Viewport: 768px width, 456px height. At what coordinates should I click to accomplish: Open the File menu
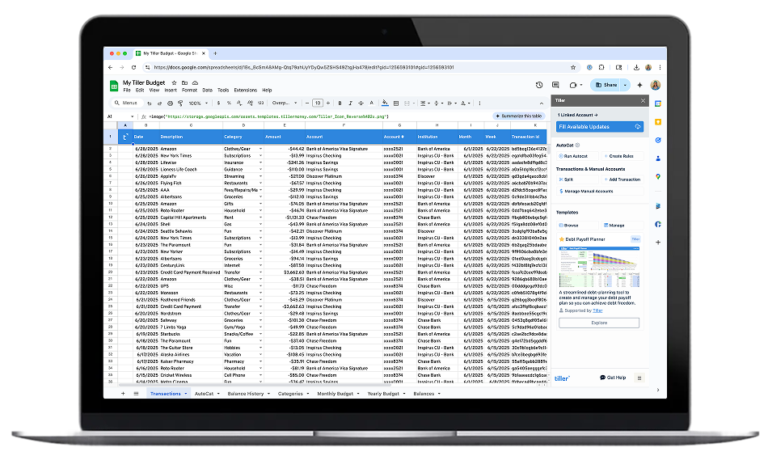coord(127,91)
